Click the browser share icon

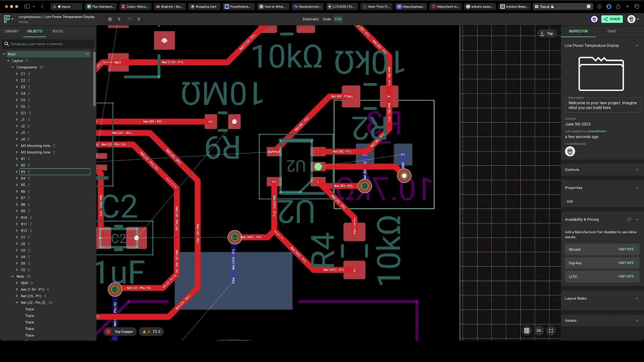pyautogui.click(x=618, y=7)
